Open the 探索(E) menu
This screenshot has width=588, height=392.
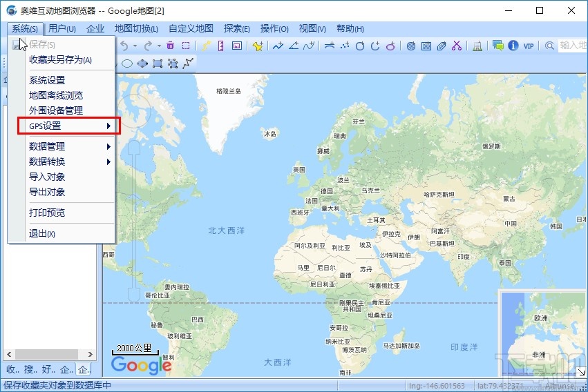click(x=236, y=29)
